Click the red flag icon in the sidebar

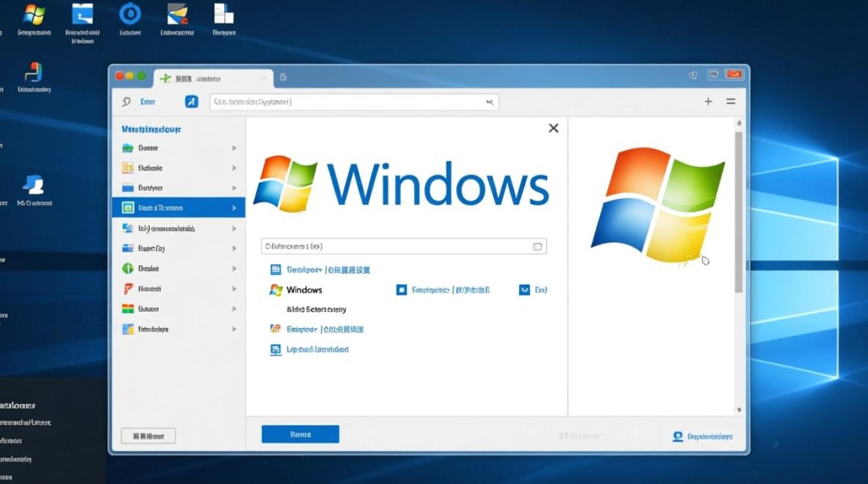coord(127,288)
